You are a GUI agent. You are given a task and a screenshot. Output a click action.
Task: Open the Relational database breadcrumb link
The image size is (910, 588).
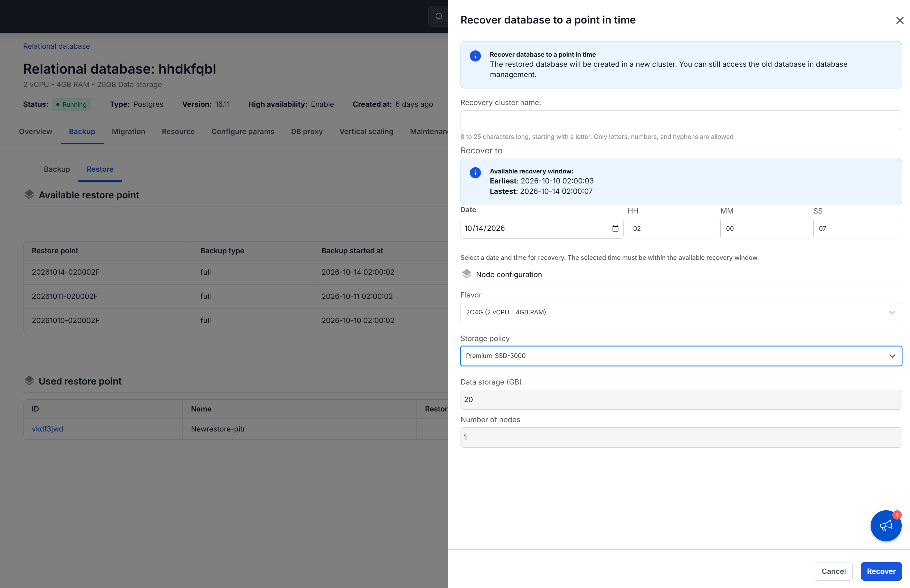pyautogui.click(x=57, y=46)
